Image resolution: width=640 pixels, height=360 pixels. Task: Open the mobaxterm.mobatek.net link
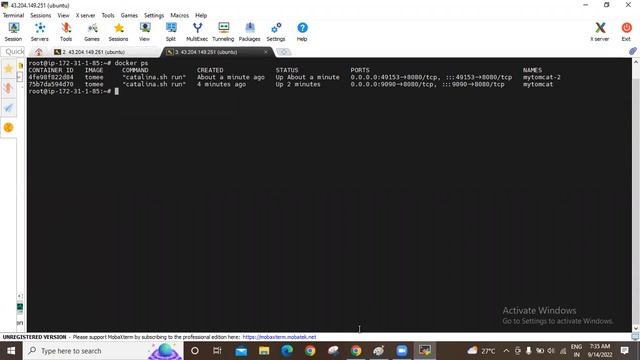pos(279,337)
